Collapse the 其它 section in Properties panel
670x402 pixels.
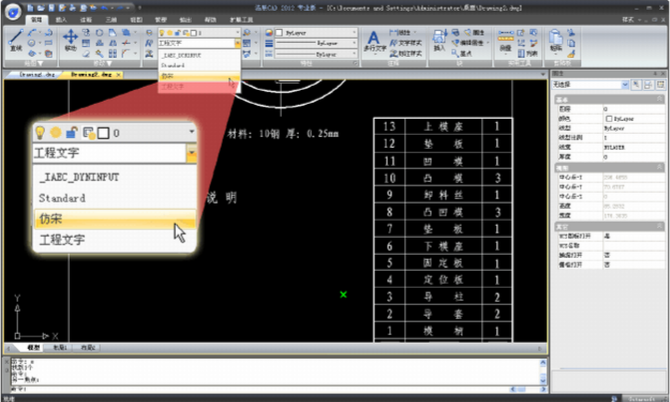pos(660,226)
